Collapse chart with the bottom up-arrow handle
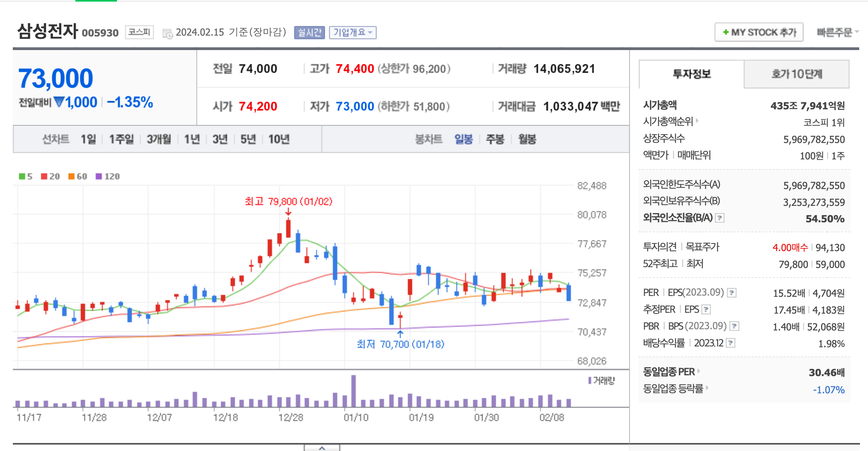Viewport: 868px width, 451px height. (x=322, y=448)
